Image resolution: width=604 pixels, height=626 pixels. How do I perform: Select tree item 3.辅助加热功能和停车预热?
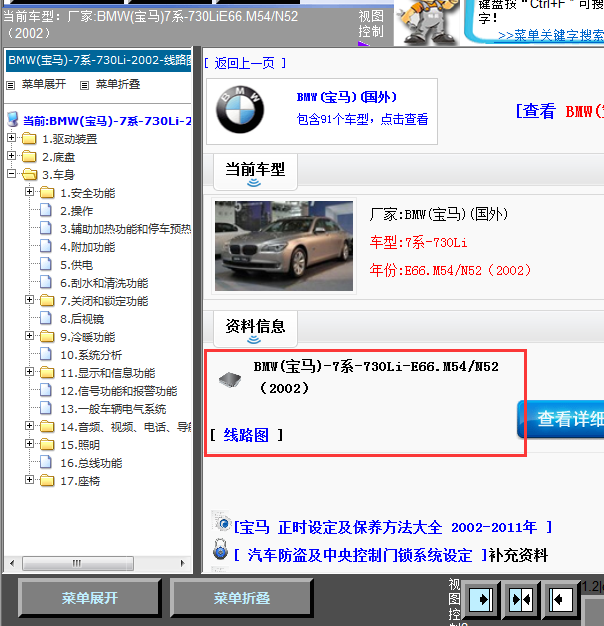tap(125, 229)
